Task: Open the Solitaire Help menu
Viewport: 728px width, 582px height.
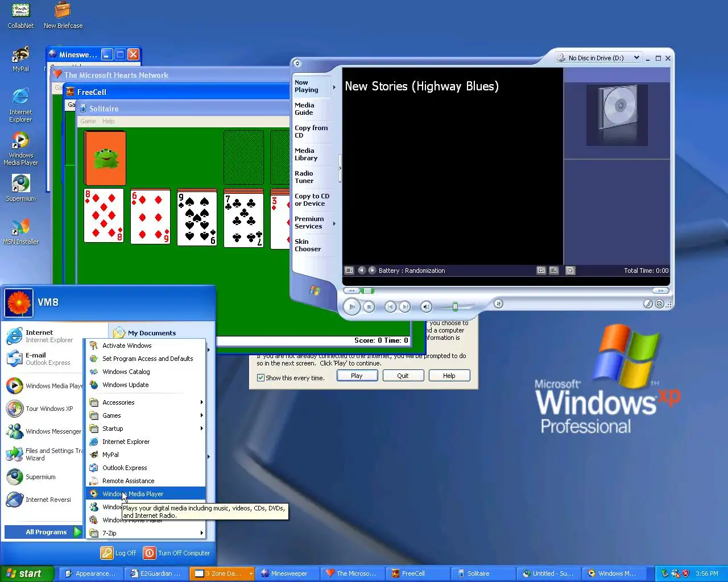Action: point(108,121)
